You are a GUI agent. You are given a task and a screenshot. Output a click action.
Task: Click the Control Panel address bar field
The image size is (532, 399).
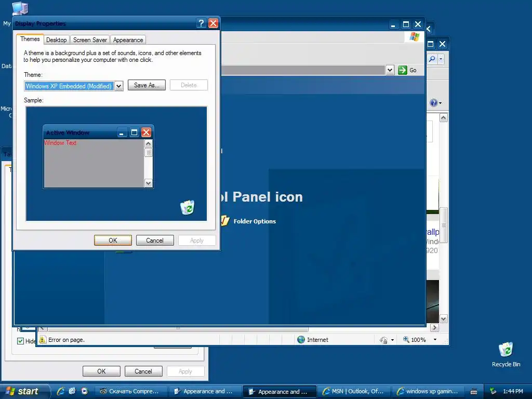tap(303, 70)
